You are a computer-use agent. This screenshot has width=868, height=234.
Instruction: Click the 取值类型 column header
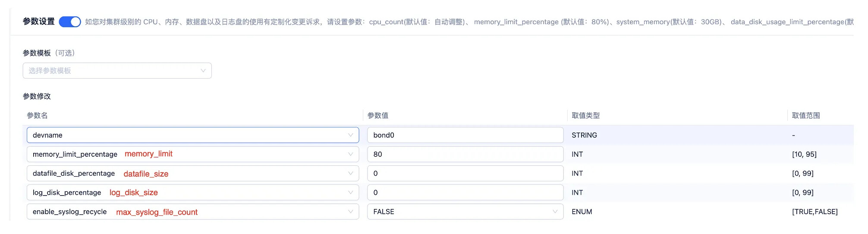pyautogui.click(x=585, y=115)
